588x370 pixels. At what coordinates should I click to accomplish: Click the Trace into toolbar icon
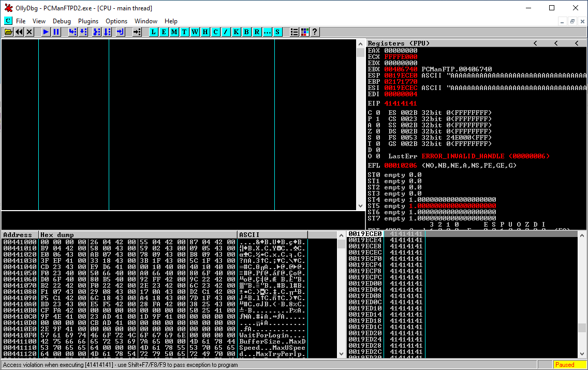pos(96,32)
